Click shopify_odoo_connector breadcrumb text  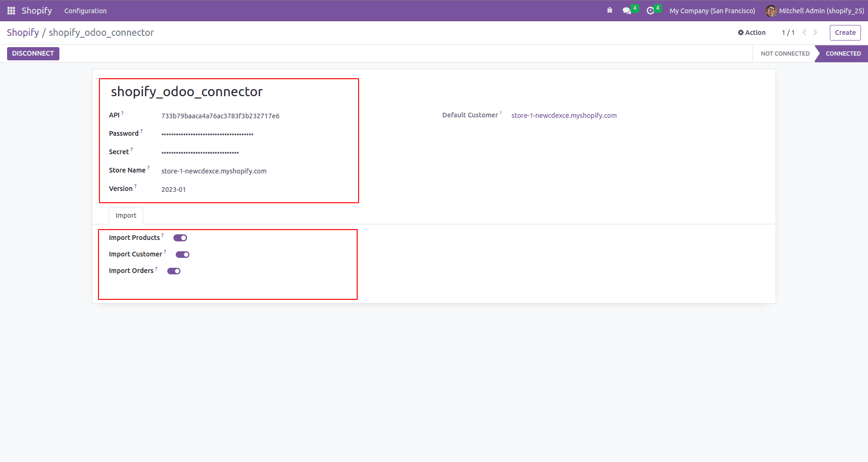(101, 33)
